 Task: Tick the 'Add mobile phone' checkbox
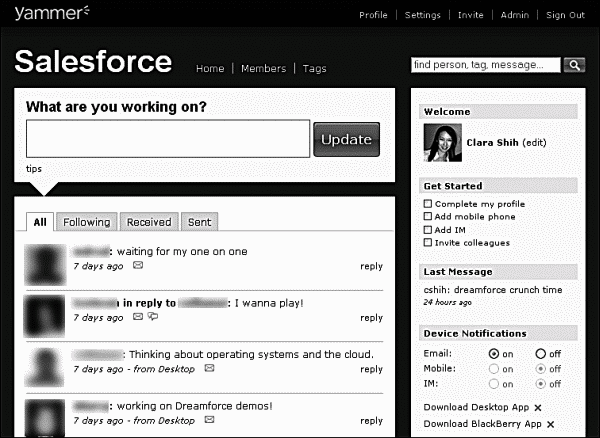tap(428, 217)
